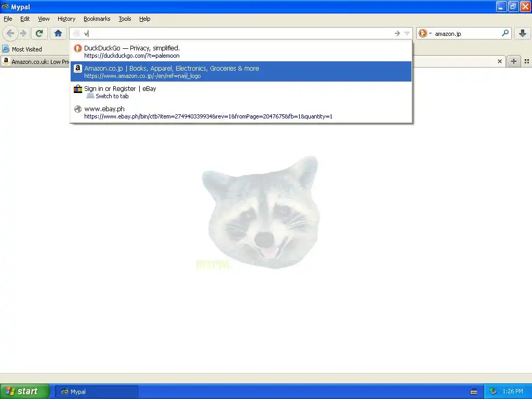Open the Downloads button
532x399 pixels.
523,33
